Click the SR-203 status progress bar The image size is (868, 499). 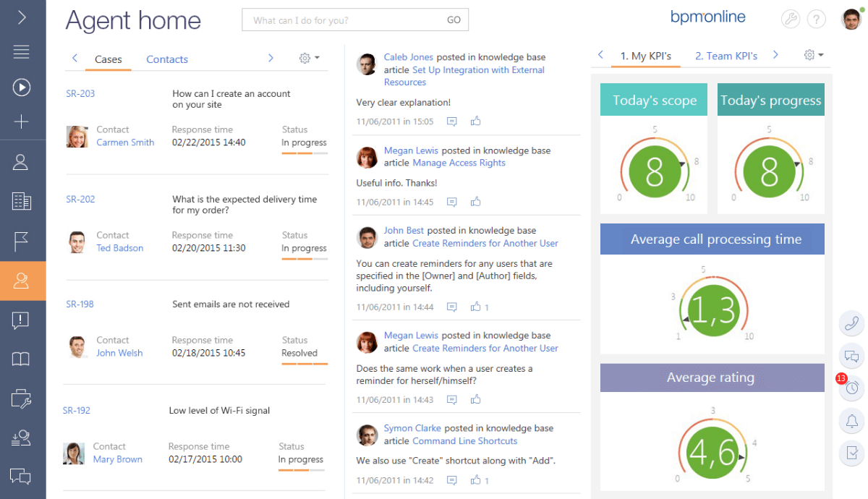click(x=305, y=153)
